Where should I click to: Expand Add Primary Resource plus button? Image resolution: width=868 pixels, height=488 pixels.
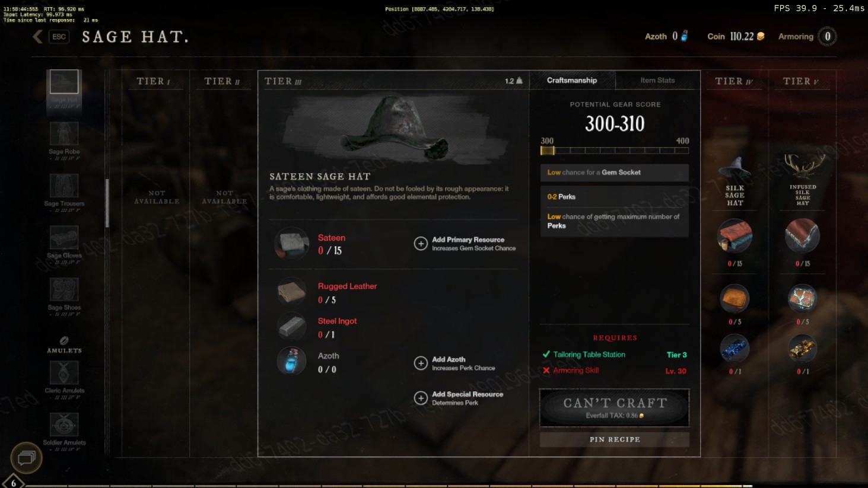pos(421,244)
